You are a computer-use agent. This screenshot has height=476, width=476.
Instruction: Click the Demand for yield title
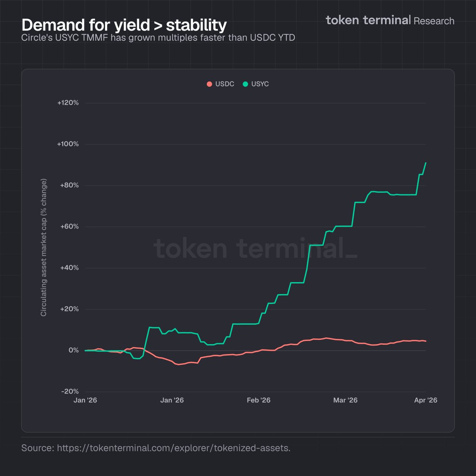coord(124,25)
